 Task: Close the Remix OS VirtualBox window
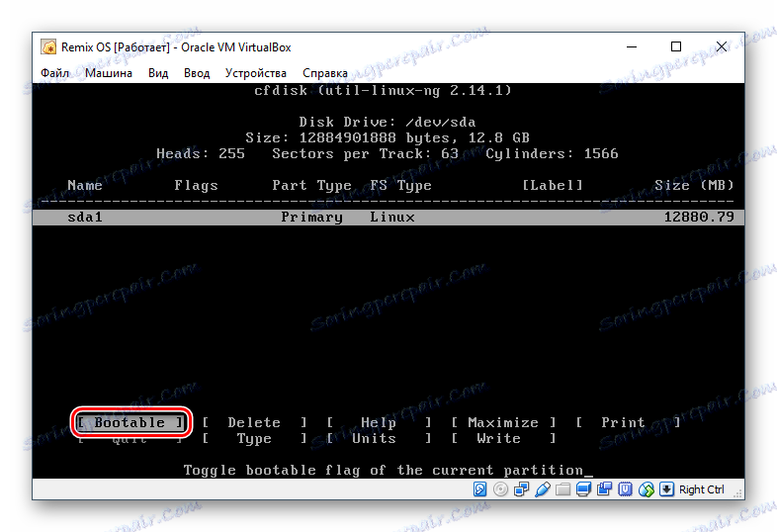(x=722, y=47)
